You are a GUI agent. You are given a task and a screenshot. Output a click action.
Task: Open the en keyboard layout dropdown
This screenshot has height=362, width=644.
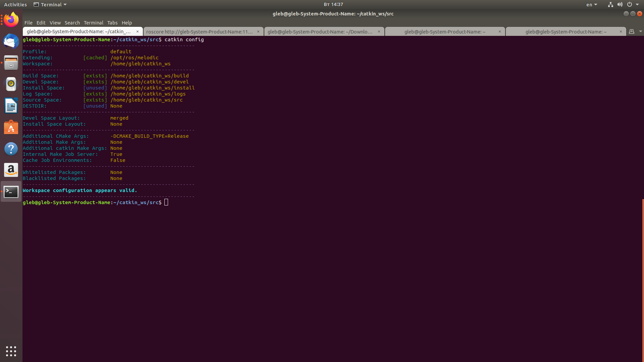[x=592, y=4]
